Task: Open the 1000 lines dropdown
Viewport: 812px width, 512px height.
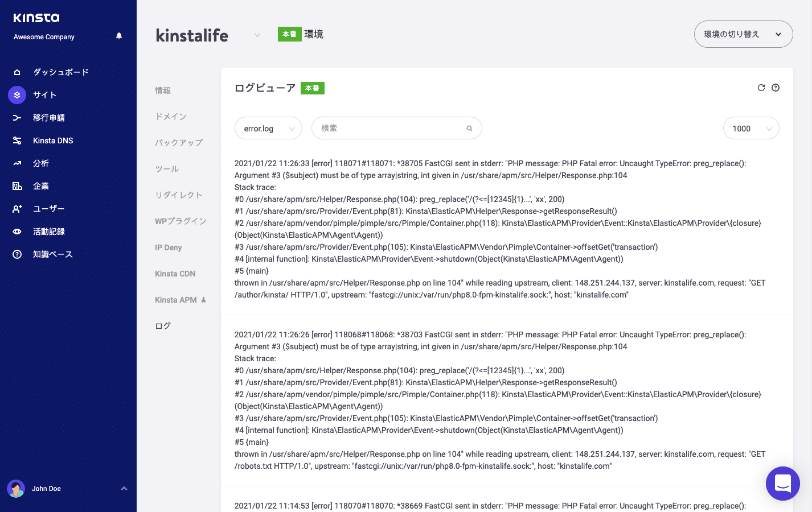Action: (751, 129)
